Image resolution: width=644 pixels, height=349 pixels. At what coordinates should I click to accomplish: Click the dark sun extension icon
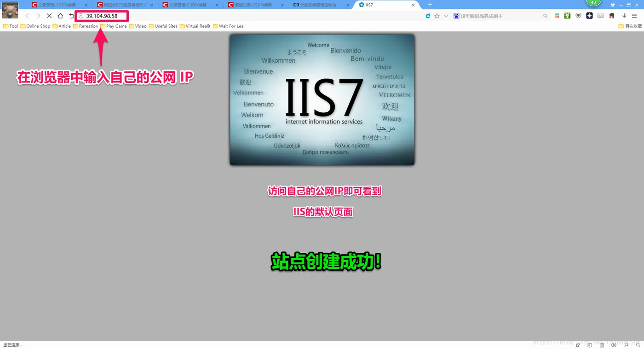pos(589,16)
